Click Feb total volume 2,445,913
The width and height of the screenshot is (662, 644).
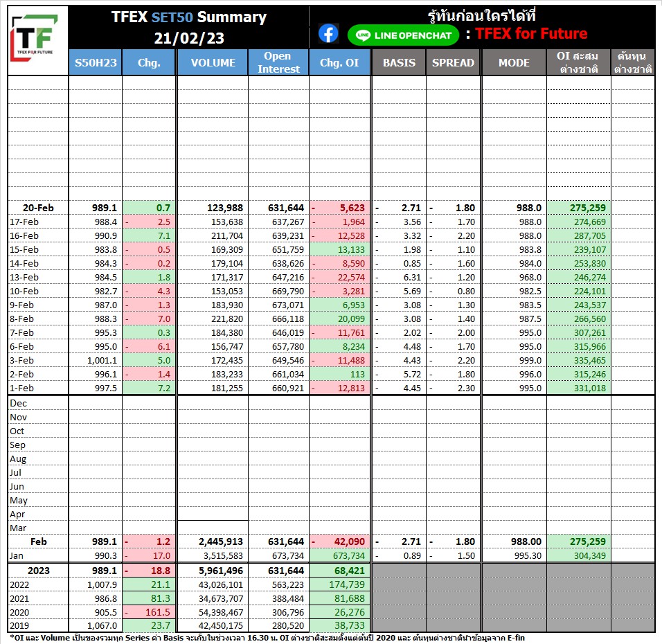coord(221,542)
